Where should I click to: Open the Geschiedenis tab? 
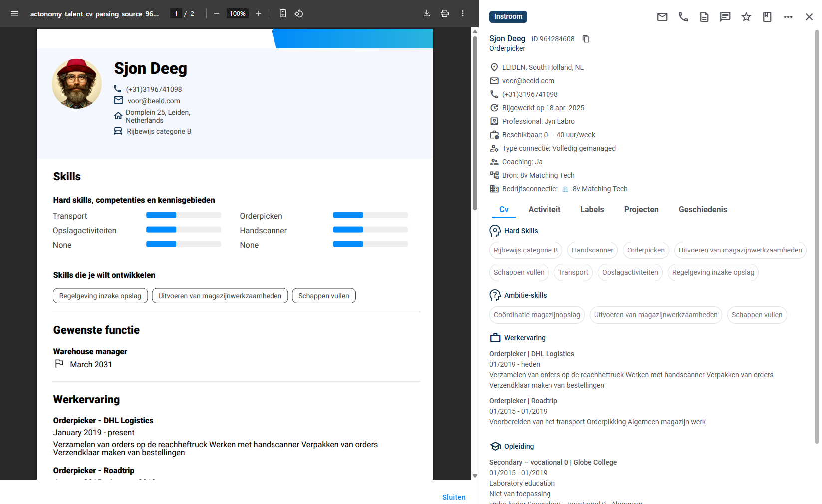(702, 210)
